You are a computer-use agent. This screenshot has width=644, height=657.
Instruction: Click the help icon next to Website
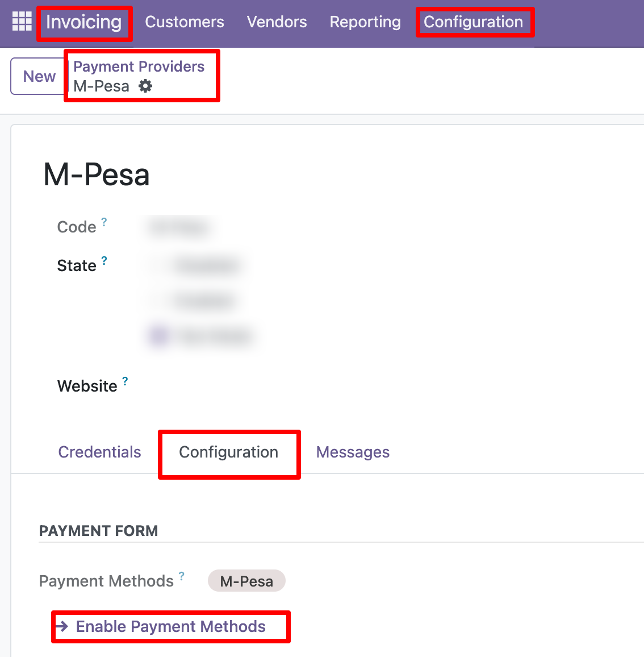125,381
